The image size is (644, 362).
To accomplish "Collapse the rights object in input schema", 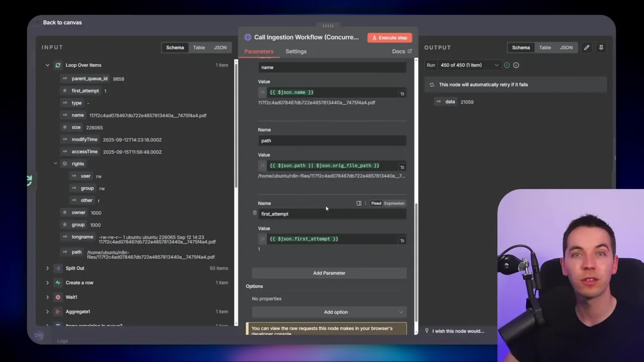I will click(55, 163).
